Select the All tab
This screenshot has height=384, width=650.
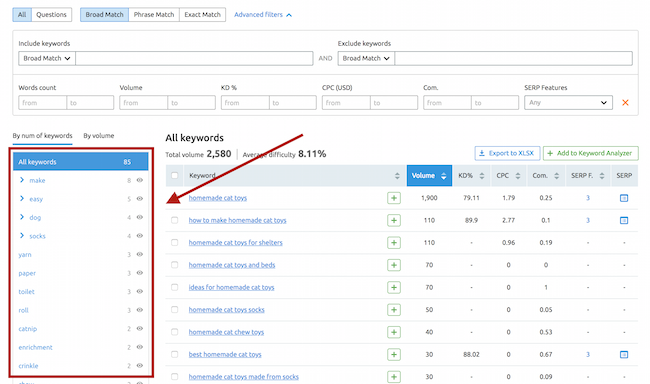pos(22,15)
